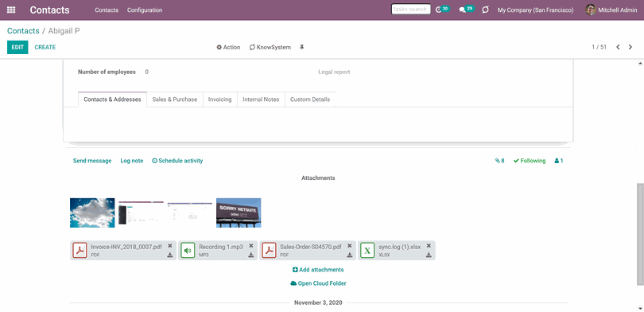Open the activities clock icon with badge 20

tap(442, 10)
